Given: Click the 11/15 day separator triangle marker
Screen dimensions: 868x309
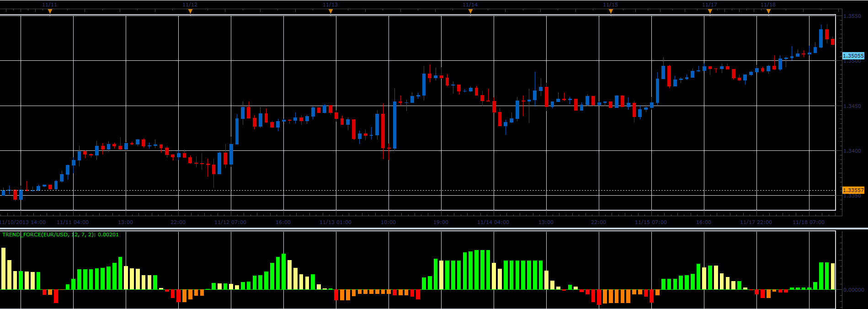Looking at the screenshot, I should click(x=611, y=11).
